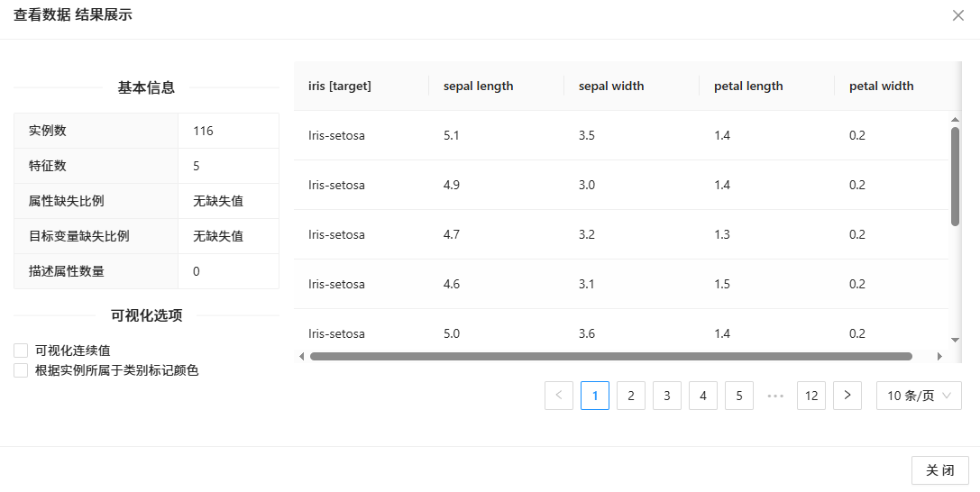The image size is (980, 492).
Task: Enable the 可视化连续值 checkbox
Action: [x=21, y=350]
